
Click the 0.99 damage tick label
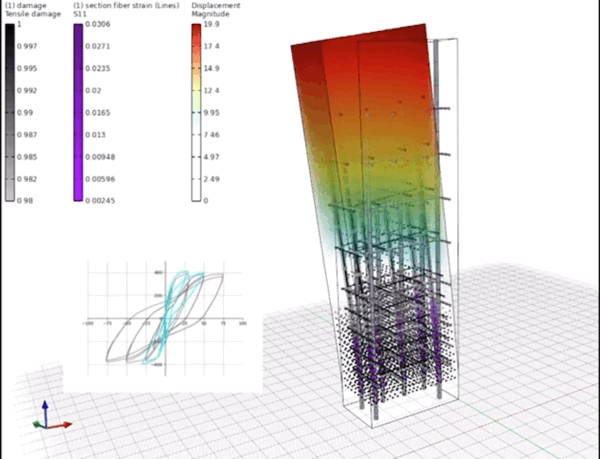tap(25, 113)
